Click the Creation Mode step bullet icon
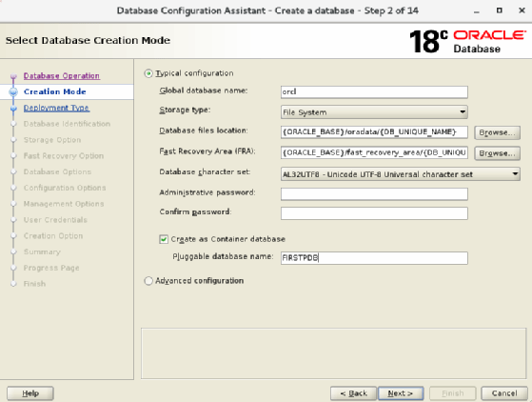Viewport: 532px width, 402px height. 13,92
